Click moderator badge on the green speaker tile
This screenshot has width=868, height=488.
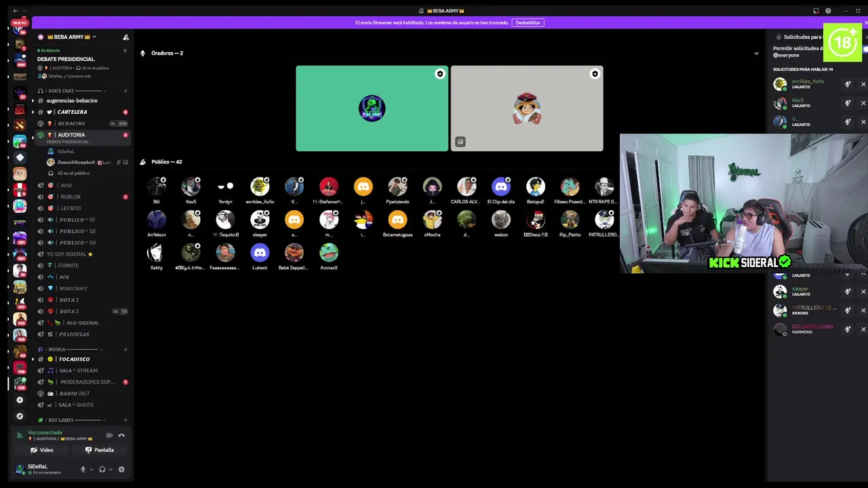point(440,74)
